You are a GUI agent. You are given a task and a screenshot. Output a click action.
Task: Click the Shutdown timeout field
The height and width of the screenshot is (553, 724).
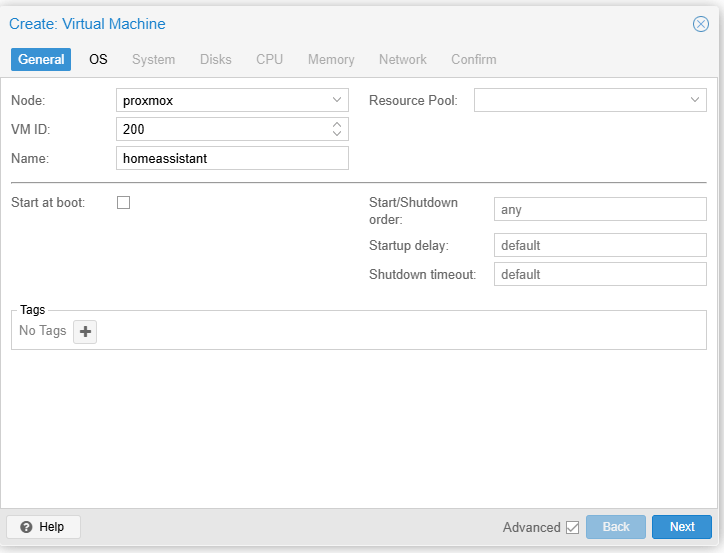click(x=600, y=274)
